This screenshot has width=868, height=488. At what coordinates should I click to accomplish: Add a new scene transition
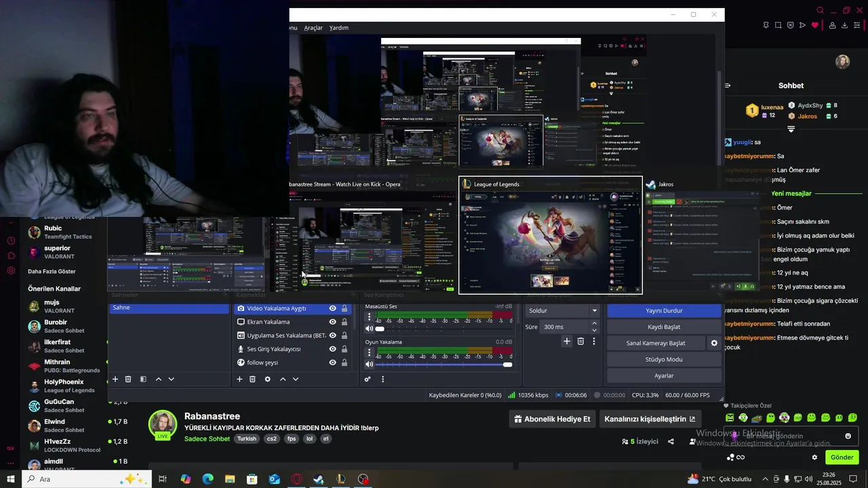click(567, 342)
